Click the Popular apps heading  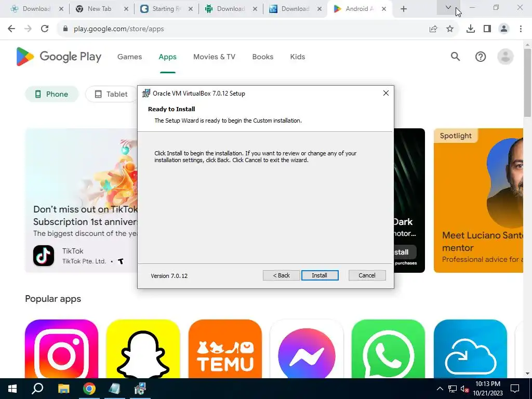[53, 299]
